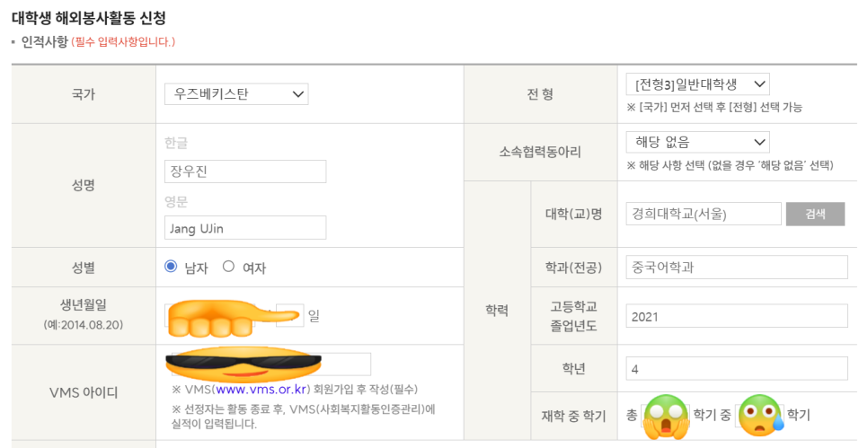Click the 고등학교 졸업년도 field showing 2021

[x=737, y=316]
